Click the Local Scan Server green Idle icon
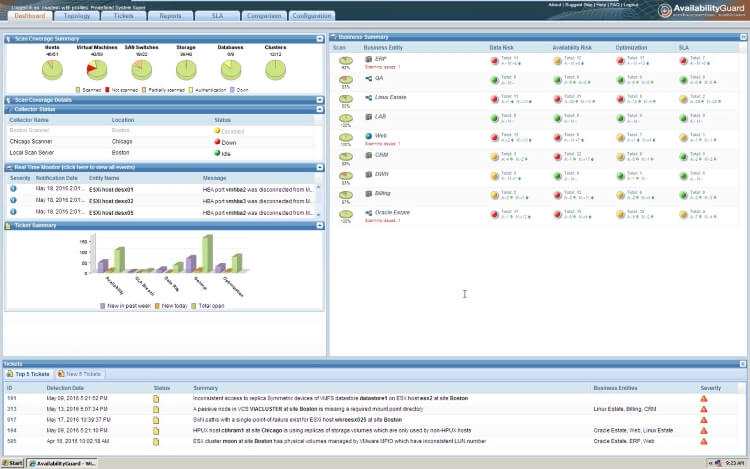This screenshot has width=750, height=469. 217,153
